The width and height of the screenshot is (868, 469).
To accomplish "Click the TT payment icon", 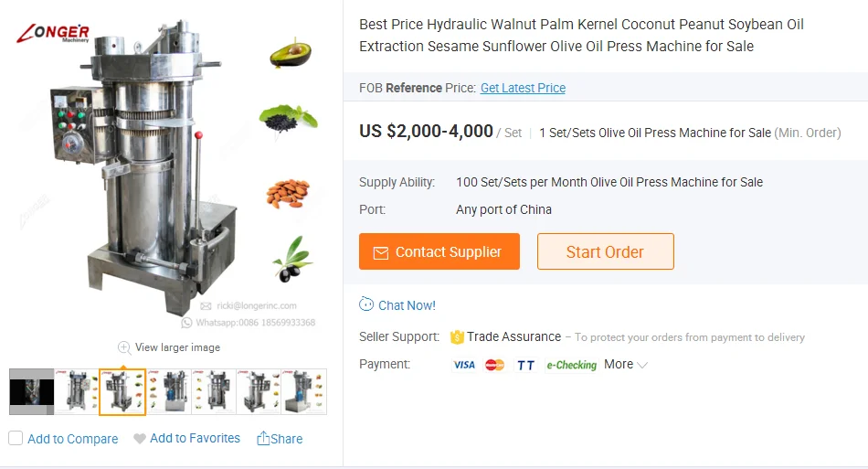I will tap(525, 365).
